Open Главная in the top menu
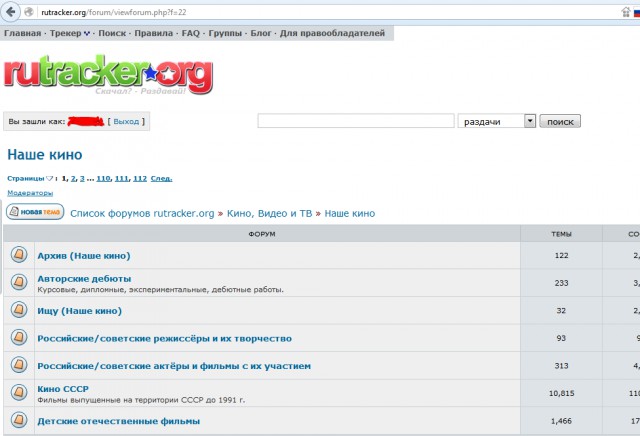Screen dimensions: 640x436 22,33
